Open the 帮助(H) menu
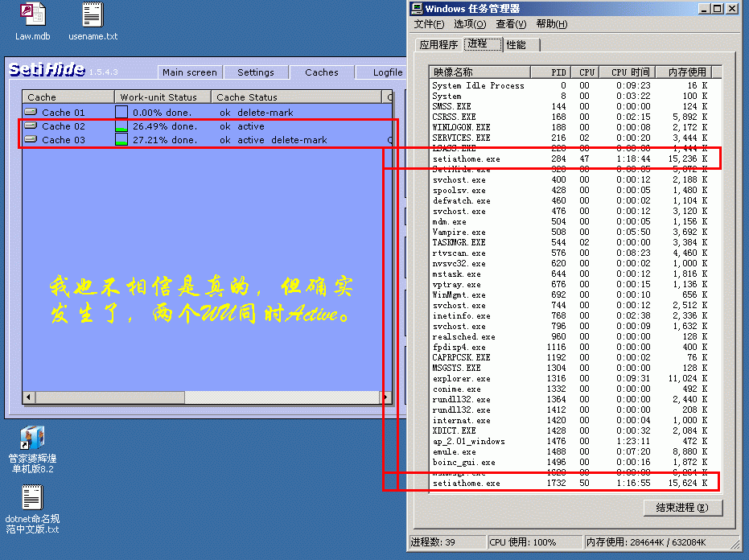Viewport: 749px width, 560px height. tap(552, 24)
